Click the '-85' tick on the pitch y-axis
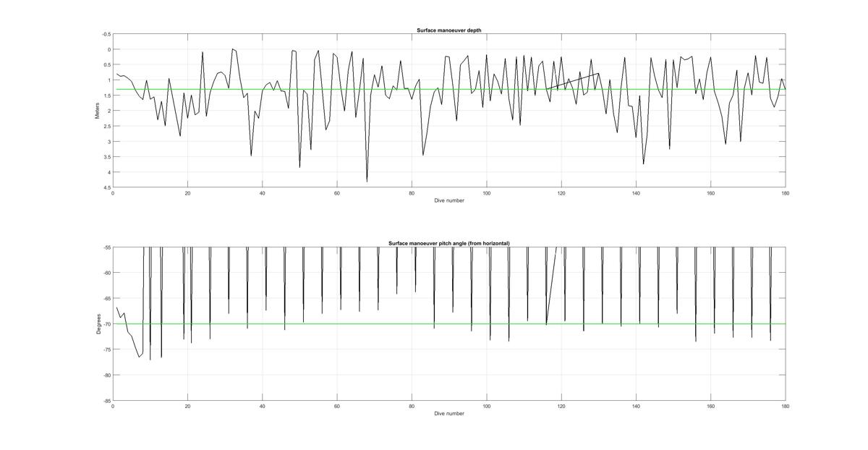This screenshot has height=450, width=868. [108, 401]
